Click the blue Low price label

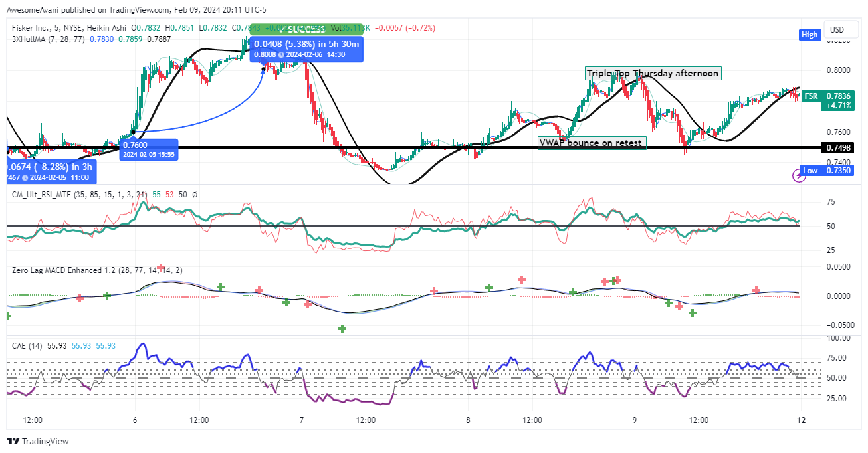click(x=810, y=171)
